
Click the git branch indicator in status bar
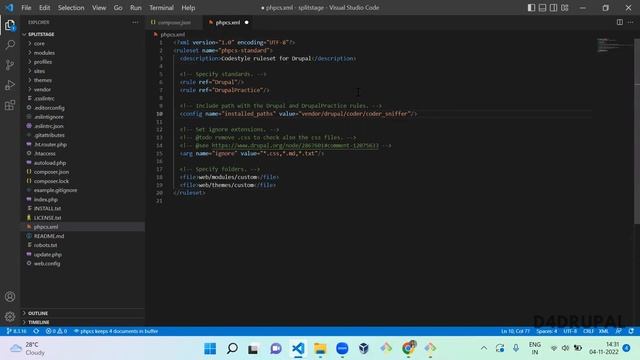pos(17,331)
